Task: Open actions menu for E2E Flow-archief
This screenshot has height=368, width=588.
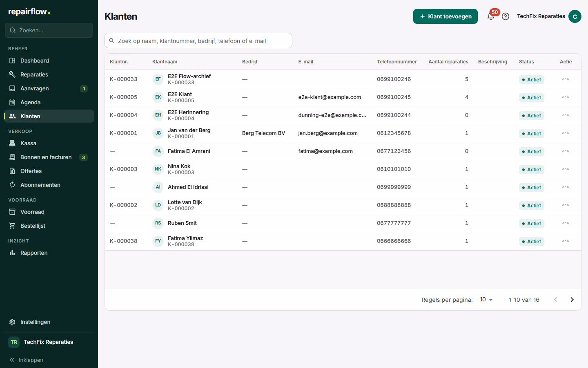Action: (566, 79)
